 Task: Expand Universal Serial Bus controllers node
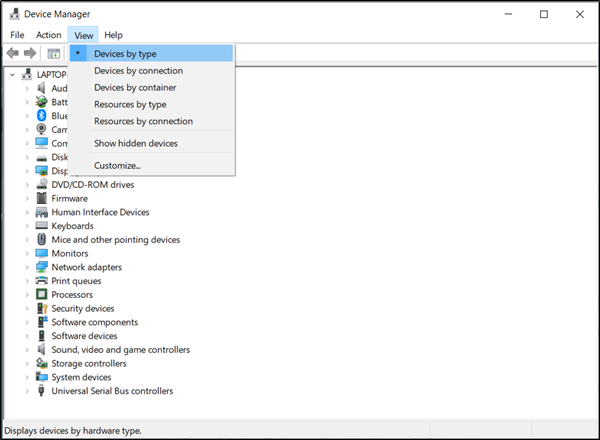[x=27, y=391]
